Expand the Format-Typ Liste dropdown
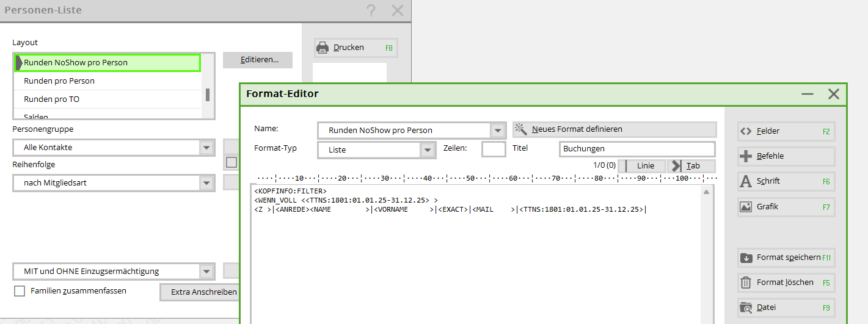 tap(428, 150)
